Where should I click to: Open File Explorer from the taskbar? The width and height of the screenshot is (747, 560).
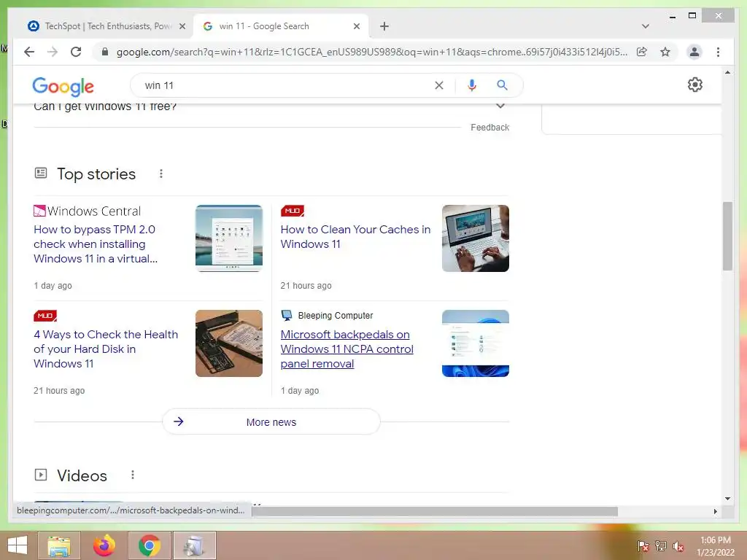click(58, 545)
